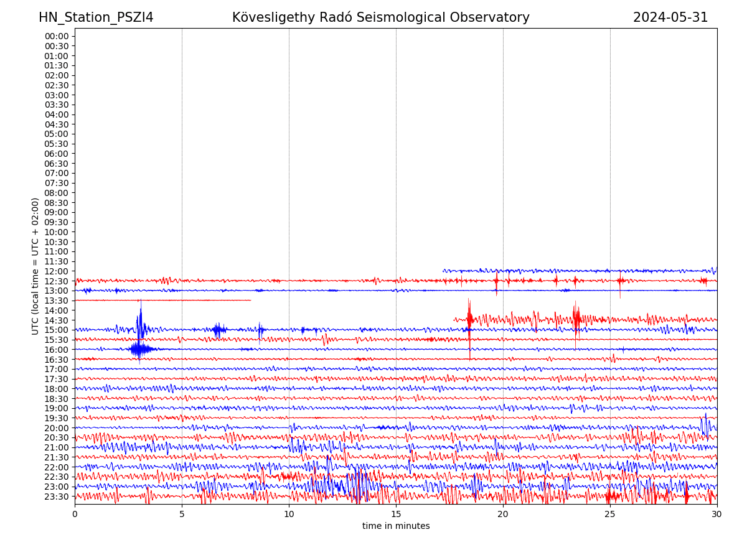Select the 16:00 time row label
747x560 pixels.
coord(57,350)
